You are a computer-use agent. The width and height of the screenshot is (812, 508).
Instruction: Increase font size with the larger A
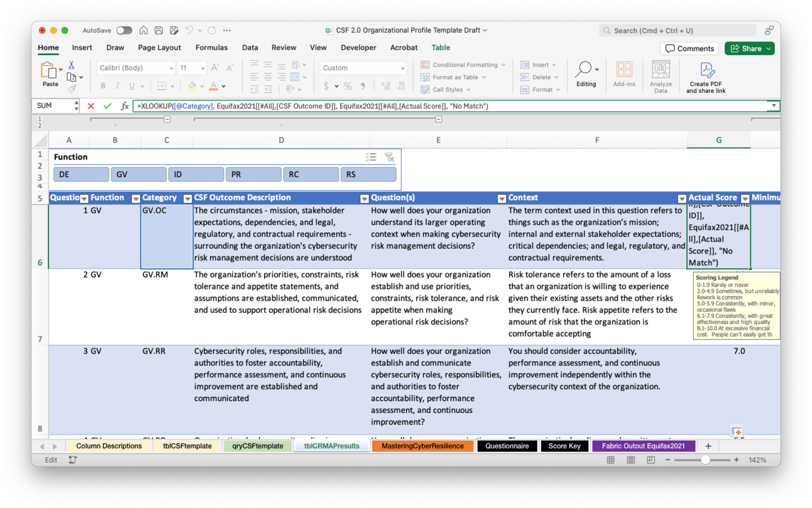216,68
